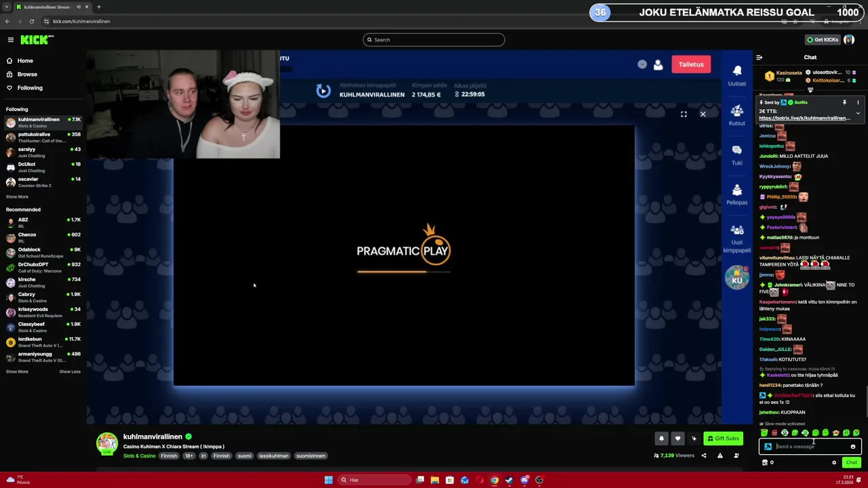Collapse the chat panel arrow icon

[x=759, y=58]
